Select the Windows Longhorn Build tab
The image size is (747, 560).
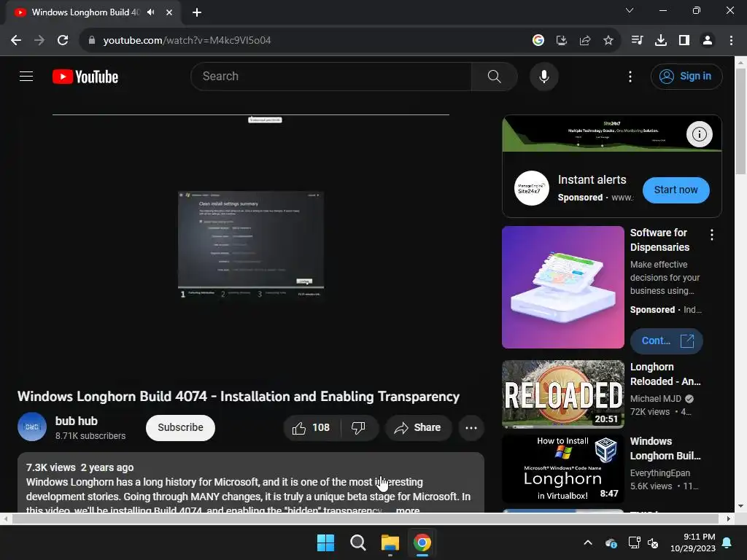[86, 12]
